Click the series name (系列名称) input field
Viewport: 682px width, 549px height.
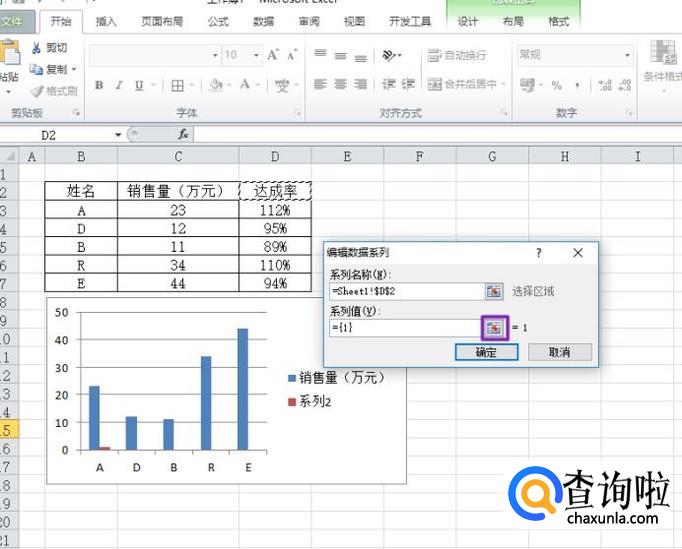tap(405, 291)
